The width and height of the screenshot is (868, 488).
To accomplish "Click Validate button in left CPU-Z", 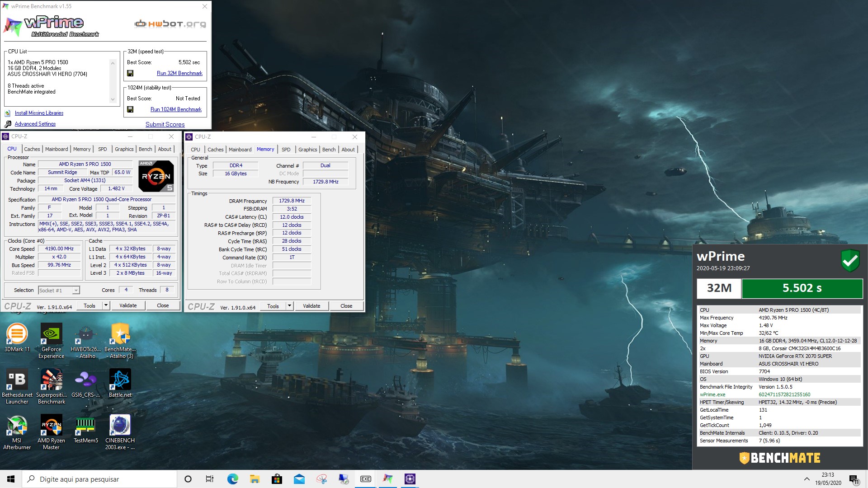I will (x=128, y=306).
